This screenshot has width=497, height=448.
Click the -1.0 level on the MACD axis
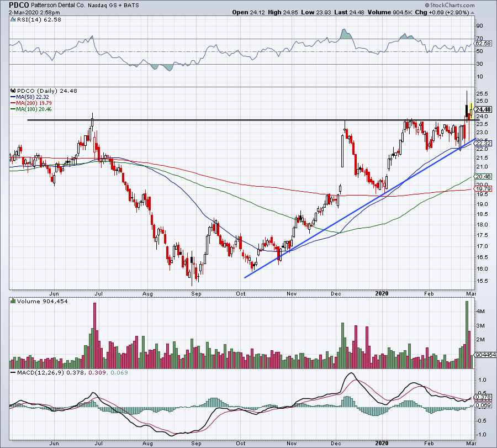[x=481, y=434]
